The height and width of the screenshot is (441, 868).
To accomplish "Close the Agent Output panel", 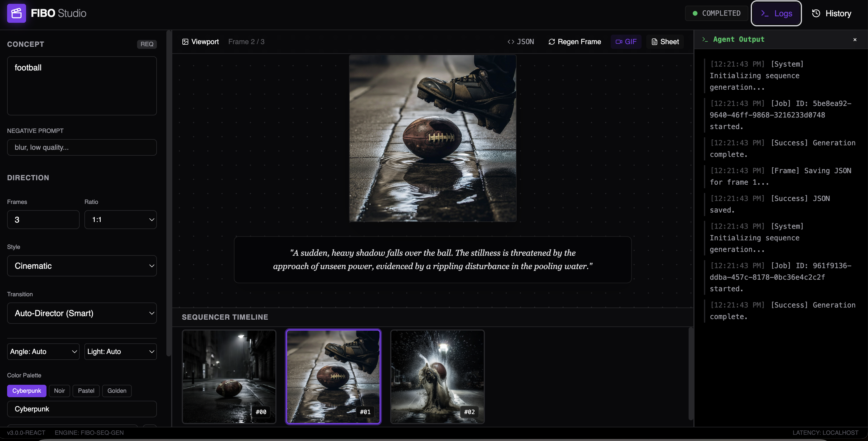I will tap(854, 39).
